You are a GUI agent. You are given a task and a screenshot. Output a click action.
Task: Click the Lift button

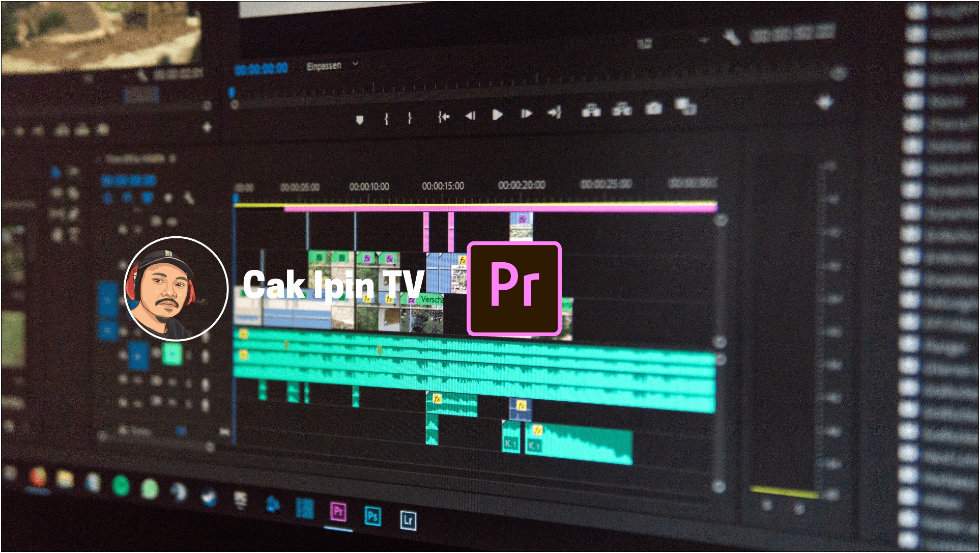(x=591, y=109)
